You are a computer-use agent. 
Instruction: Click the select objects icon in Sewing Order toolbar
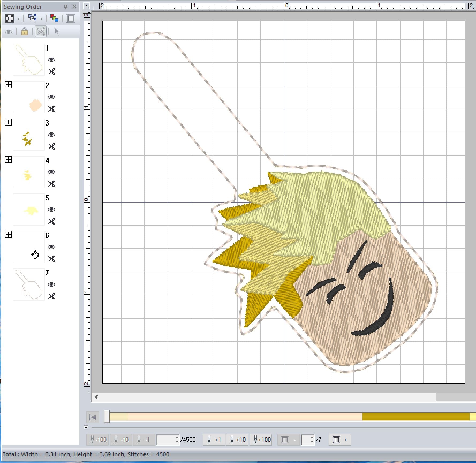tap(32, 18)
